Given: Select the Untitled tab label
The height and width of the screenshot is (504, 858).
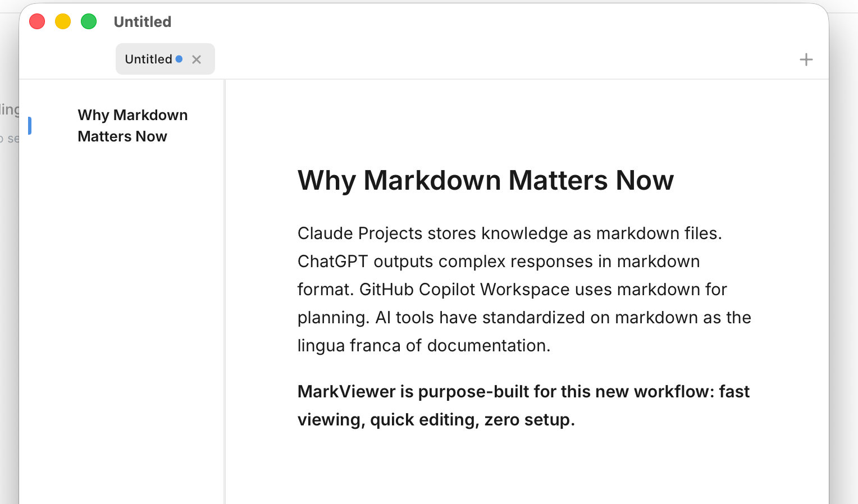Looking at the screenshot, I should click(148, 59).
